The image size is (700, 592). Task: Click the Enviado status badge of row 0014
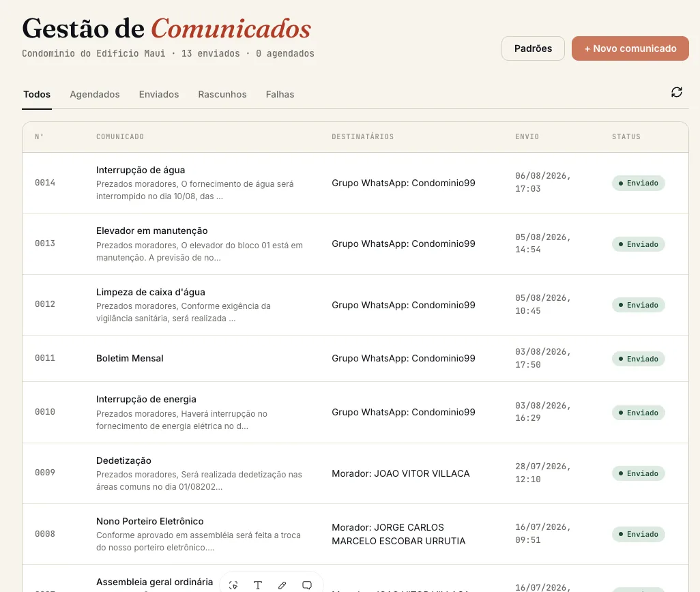(x=639, y=183)
